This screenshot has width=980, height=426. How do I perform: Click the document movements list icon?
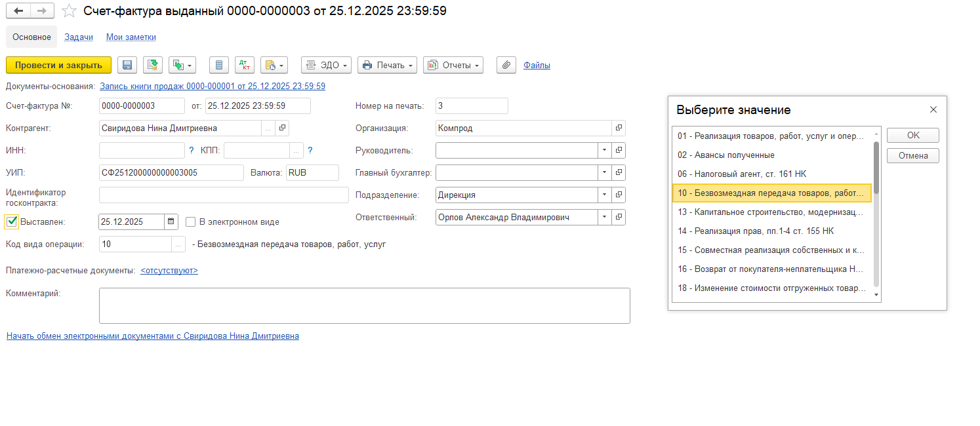[x=219, y=65]
